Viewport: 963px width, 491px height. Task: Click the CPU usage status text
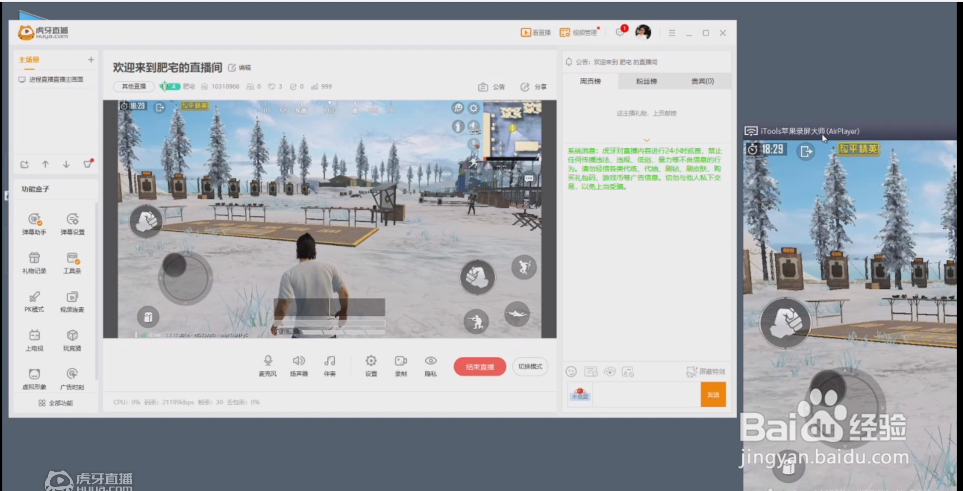[127, 402]
